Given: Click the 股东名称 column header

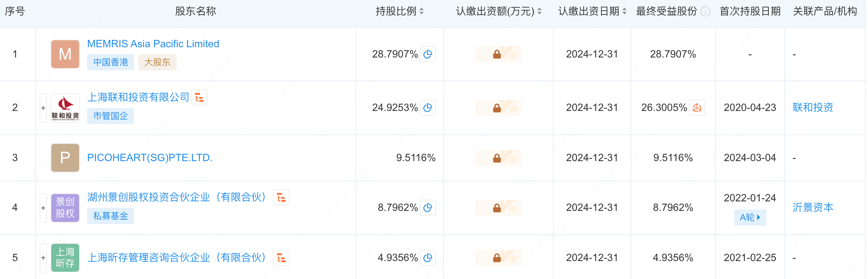Looking at the screenshot, I should point(196,11).
